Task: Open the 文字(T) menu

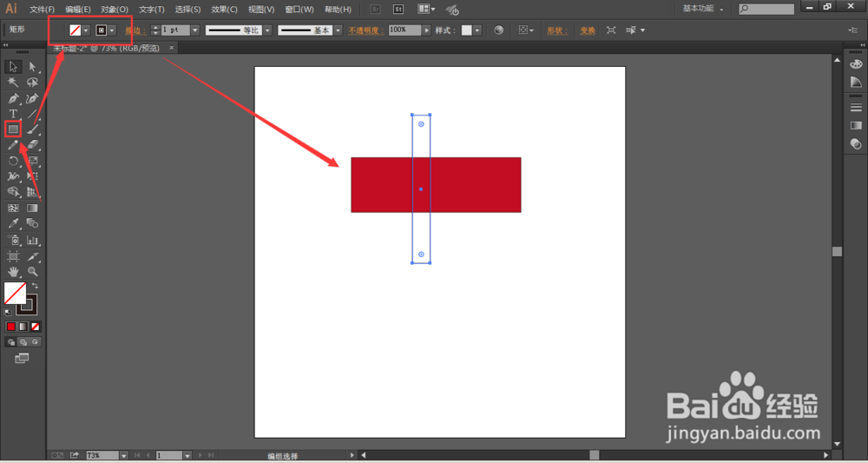Action: pyautogui.click(x=152, y=10)
